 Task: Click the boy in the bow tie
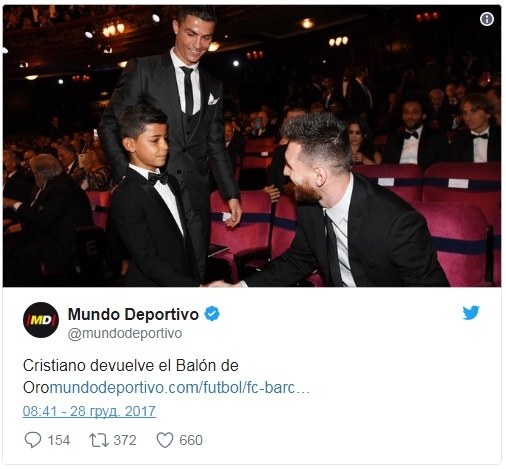click(x=150, y=200)
